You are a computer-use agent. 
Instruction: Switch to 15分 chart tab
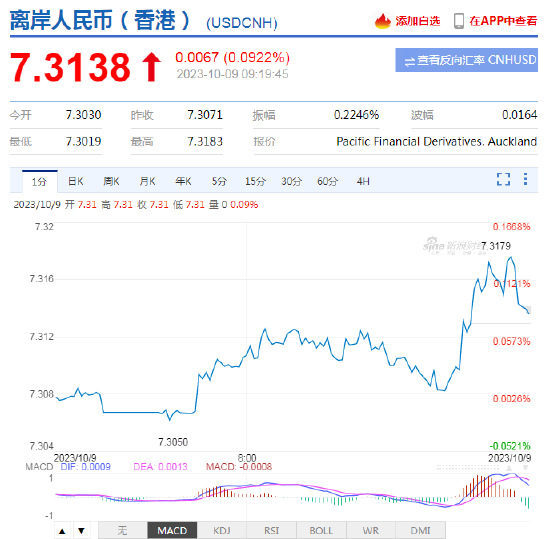click(x=255, y=181)
